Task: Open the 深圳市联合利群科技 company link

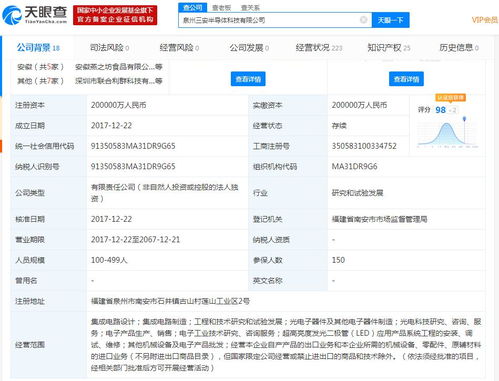Action: tap(118, 81)
